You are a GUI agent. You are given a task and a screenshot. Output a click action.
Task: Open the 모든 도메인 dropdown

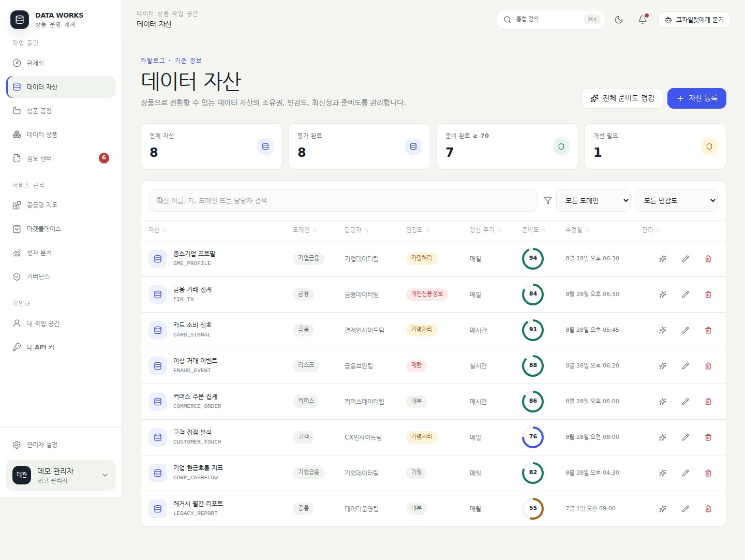click(x=593, y=200)
